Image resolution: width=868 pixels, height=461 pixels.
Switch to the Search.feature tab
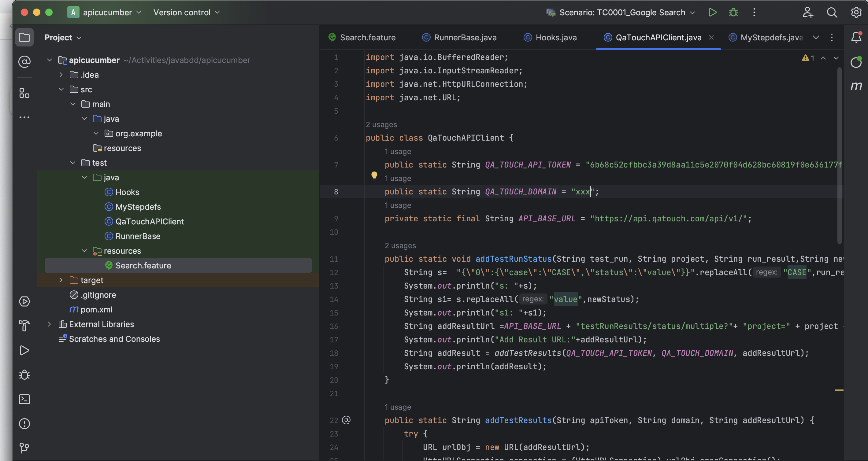click(x=362, y=37)
